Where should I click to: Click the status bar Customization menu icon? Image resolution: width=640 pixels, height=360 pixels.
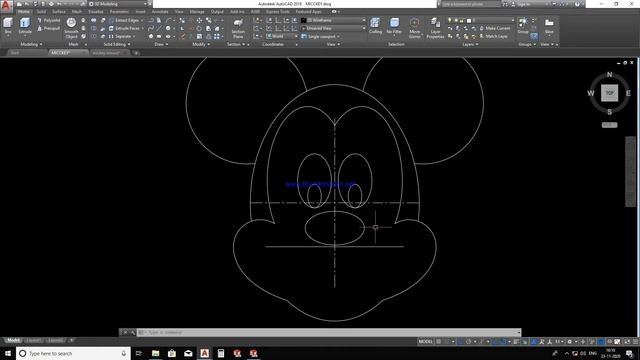(635, 342)
